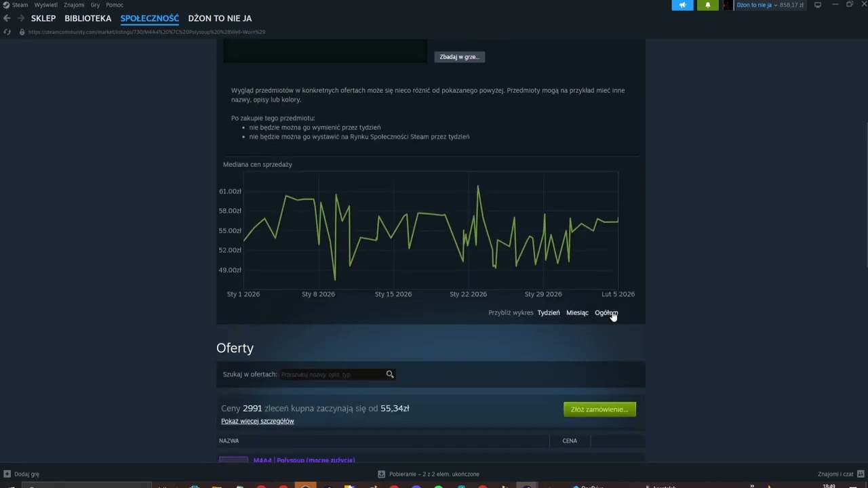868x488 pixels.
Task: Click the magnifier icon in the offers search
Action: click(390, 374)
